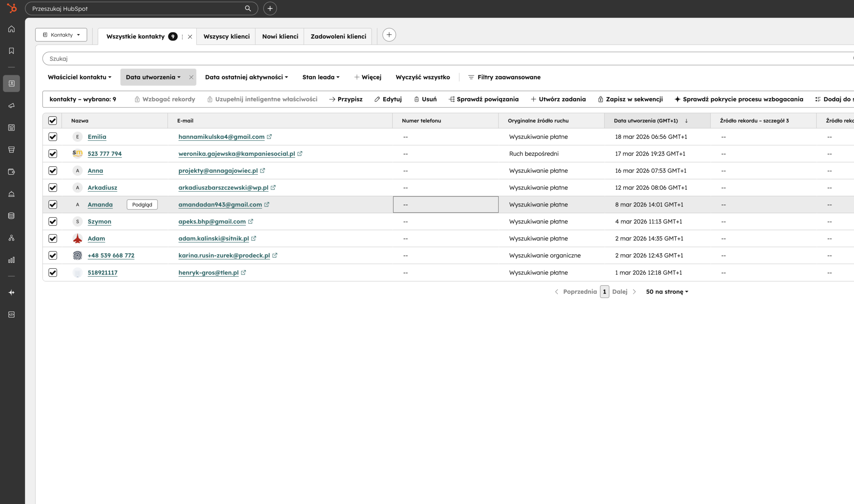The width and height of the screenshot is (854, 504).
Task: Expand the Data ostatniej aktywności filter
Action: click(247, 77)
